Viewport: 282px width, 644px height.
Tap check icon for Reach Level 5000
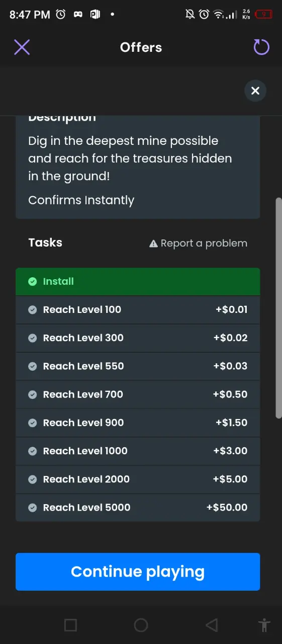click(x=33, y=507)
